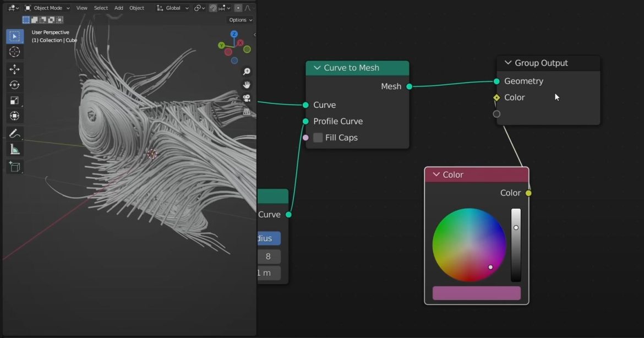The height and width of the screenshot is (338, 644).
Task: Open the View menu
Action: coord(81,8)
